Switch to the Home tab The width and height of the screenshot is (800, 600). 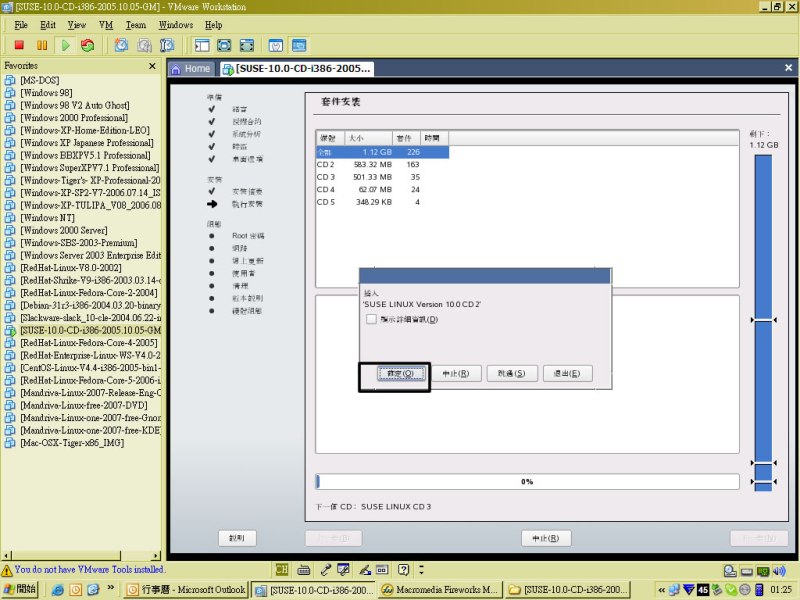[191, 69]
